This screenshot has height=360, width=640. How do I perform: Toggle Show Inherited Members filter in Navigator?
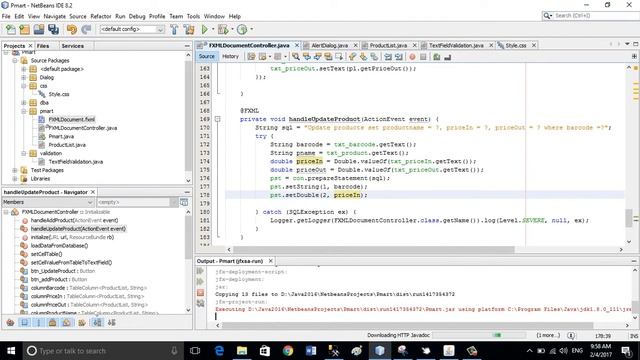[x=10, y=322]
